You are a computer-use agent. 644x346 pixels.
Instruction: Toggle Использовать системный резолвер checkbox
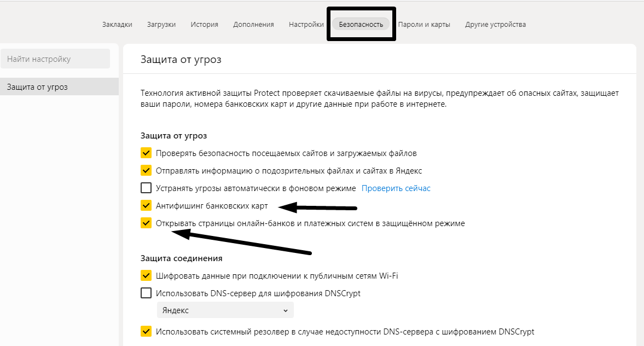146,331
